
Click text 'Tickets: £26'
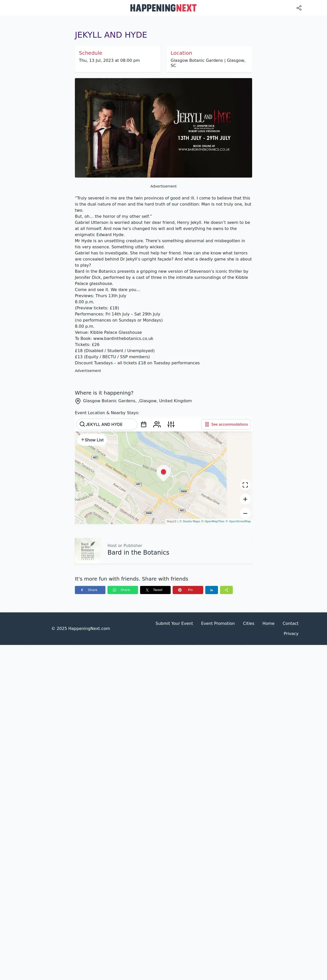(x=87, y=345)
